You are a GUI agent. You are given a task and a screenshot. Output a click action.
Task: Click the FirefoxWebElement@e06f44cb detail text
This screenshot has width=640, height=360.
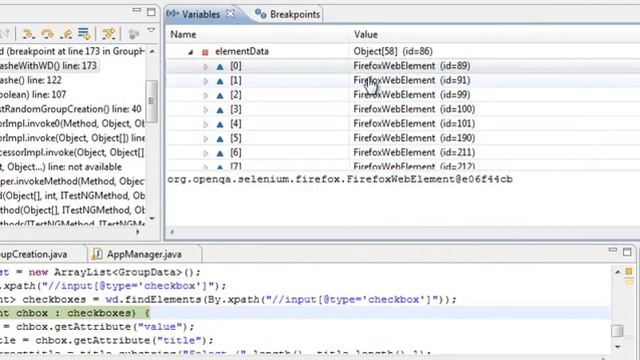[340, 179]
